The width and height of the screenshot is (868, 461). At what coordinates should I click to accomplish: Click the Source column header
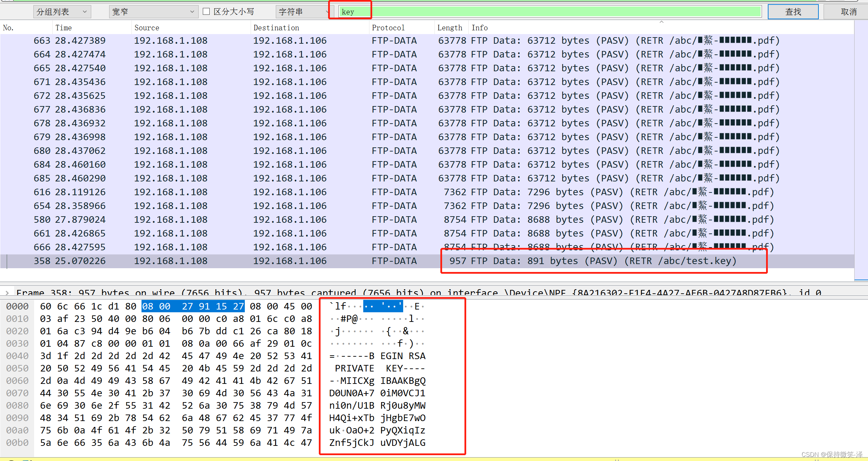(147, 28)
